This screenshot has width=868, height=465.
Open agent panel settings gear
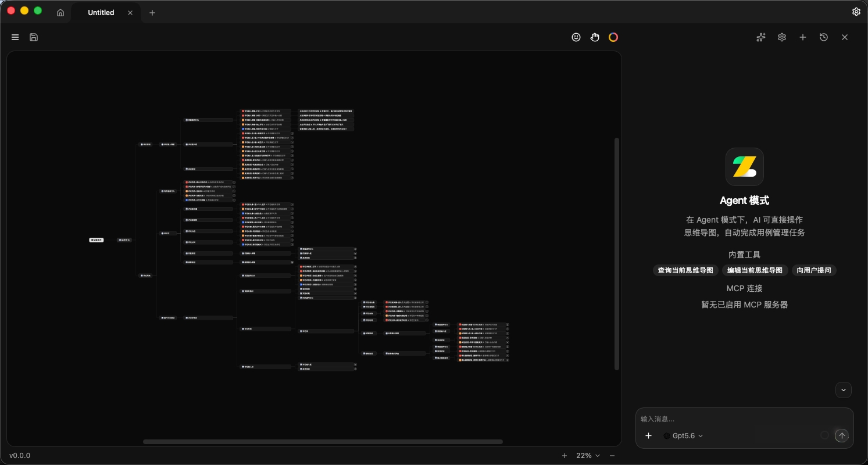pos(782,37)
